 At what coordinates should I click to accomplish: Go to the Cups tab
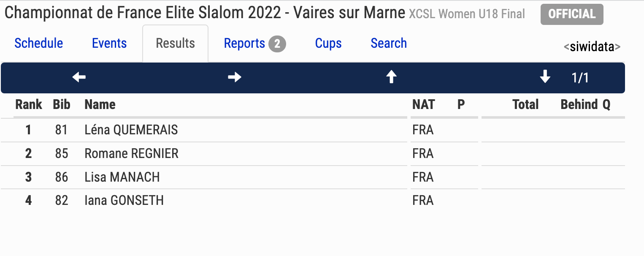pyautogui.click(x=328, y=44)
